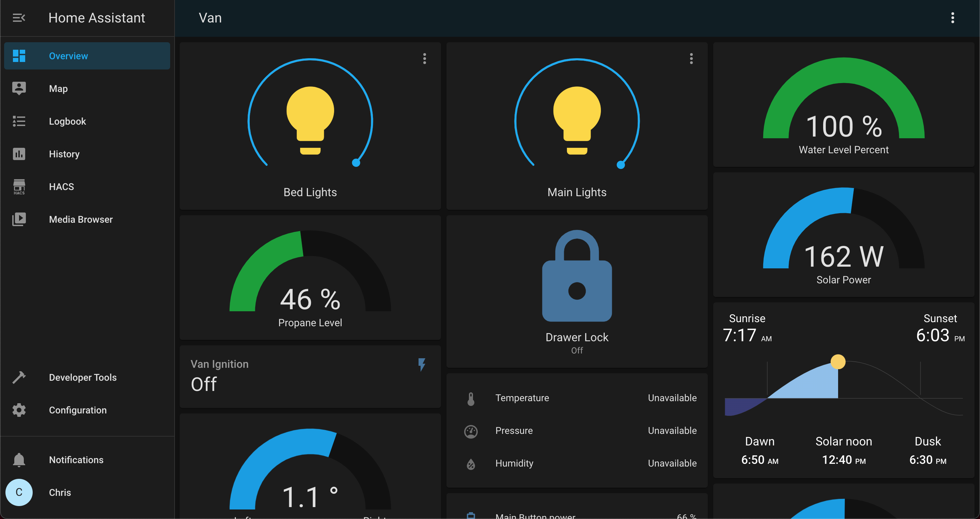Open the Media Browser icon
This screenshot has width=980, height=519.
coord(19,219)
